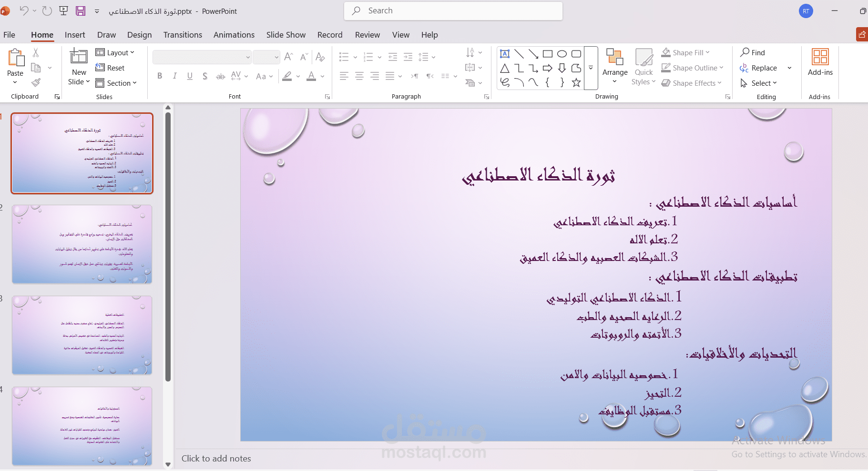This screenshot has width=868, height=471.
Task: Select the triangle shape
Action: pos(505,69)
